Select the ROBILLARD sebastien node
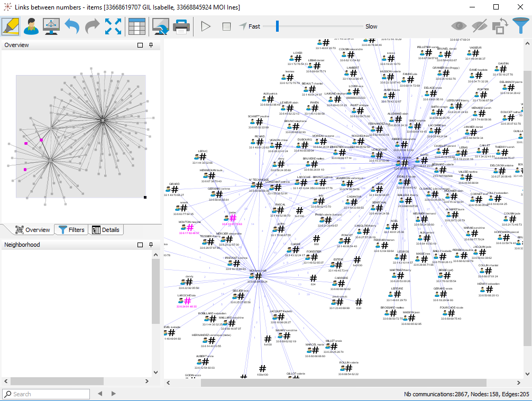Image resolution: width=532 pixels, height=401 pixels. click(x=212, y=319)
